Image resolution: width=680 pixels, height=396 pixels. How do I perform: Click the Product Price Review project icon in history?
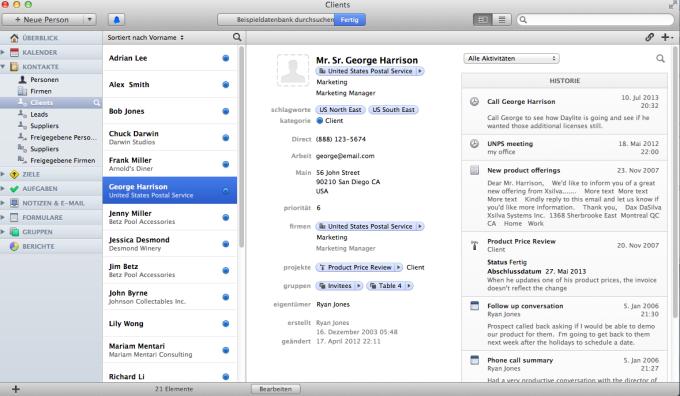(474, 245)
